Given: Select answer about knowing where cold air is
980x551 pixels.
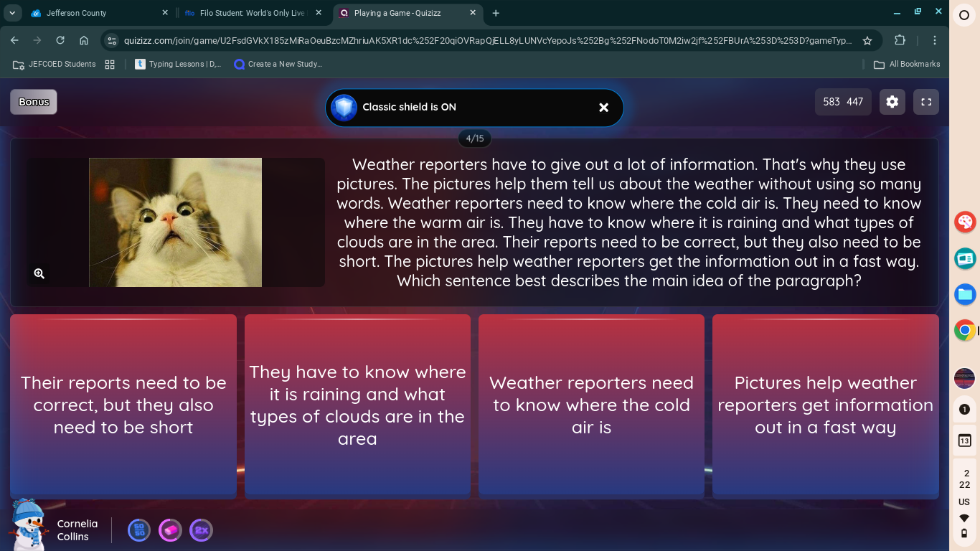Looking at the screenshot, I should click(x=591, y=405).
